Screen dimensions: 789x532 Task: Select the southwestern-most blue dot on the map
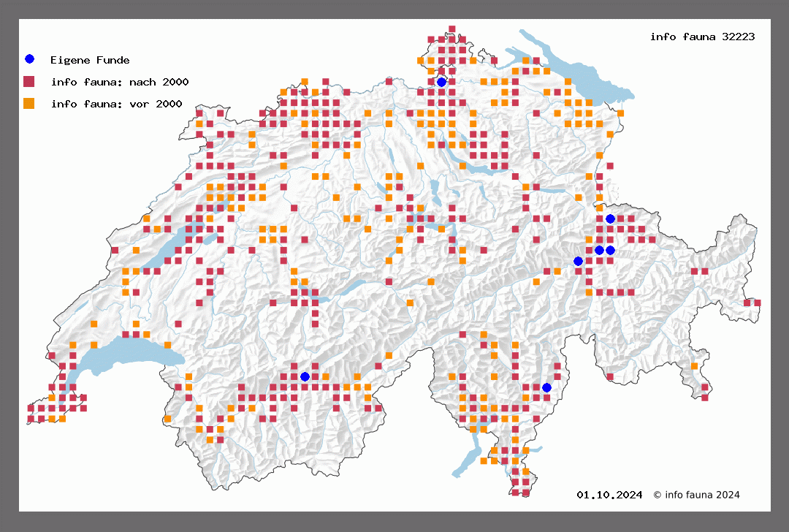[305, 376]
